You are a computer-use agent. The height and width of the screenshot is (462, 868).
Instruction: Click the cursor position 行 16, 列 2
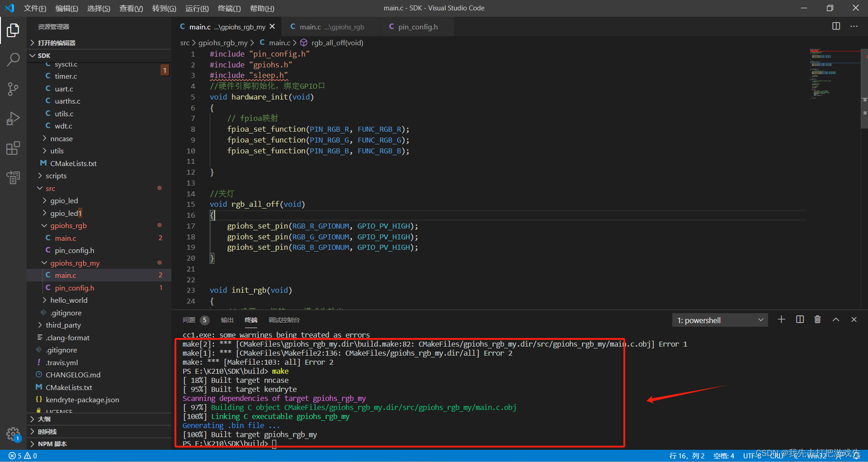tap(687, 456)
